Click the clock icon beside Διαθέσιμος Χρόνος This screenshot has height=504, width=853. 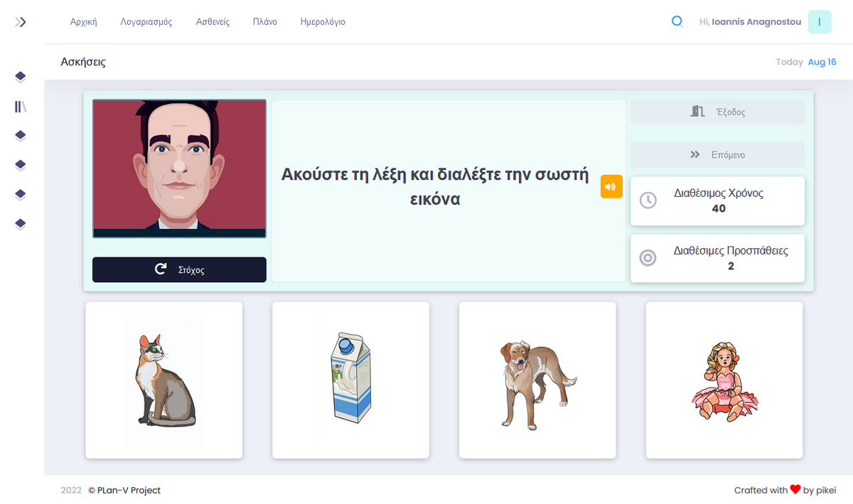[x=648, y=200]
